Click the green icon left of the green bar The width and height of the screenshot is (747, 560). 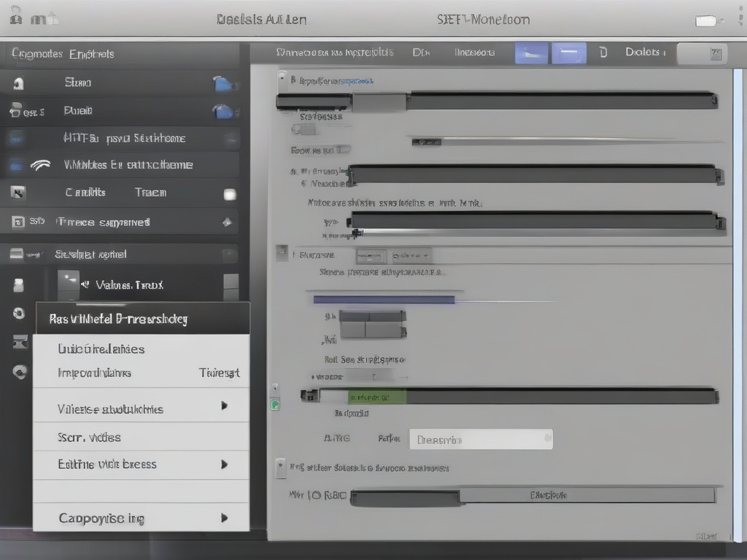275,405
